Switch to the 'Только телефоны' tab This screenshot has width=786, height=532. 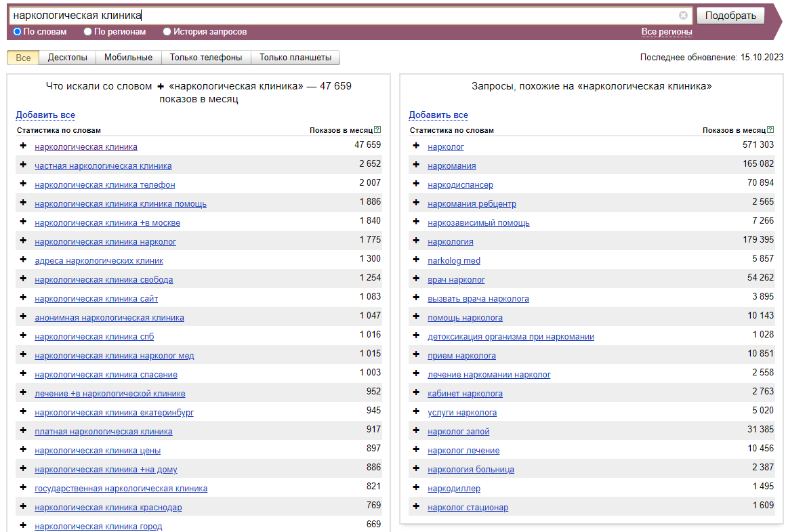click(x=206, y=58)
